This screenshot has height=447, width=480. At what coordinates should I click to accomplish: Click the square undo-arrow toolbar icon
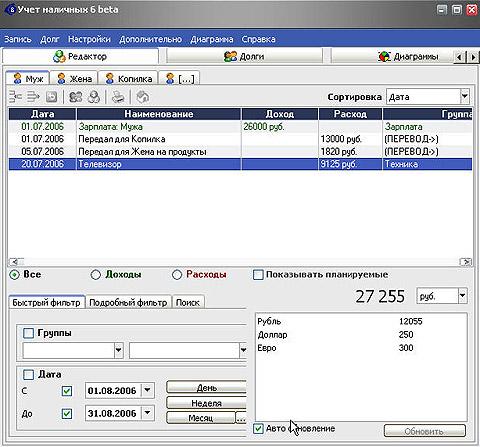tap(51, 97)
